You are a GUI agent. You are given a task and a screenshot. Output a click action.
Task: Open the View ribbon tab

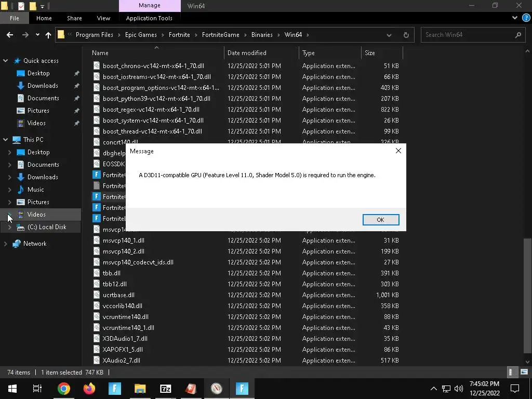[x=103, y=18]
